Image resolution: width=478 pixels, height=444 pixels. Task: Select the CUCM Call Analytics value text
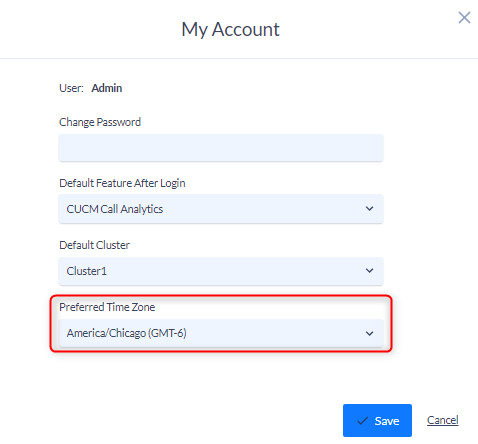click(115, 209)
